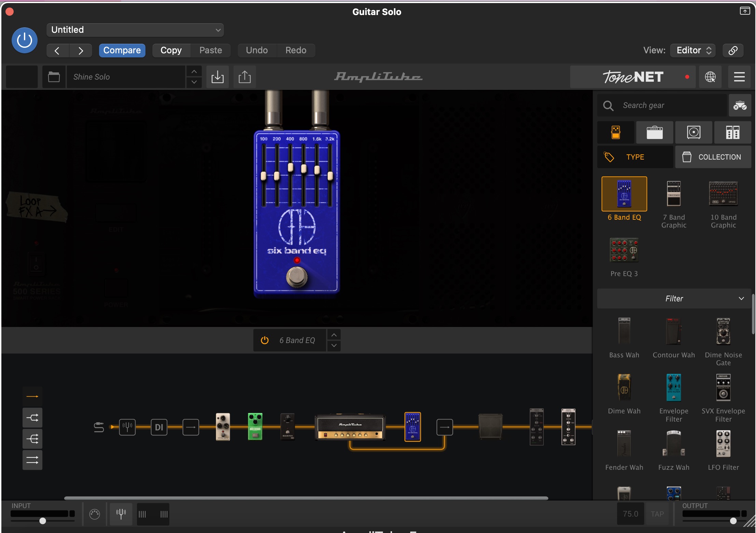Viewport: 756px width, 533px height.
Task: Click the TAP tempo button
Action: tap(657, 514)
